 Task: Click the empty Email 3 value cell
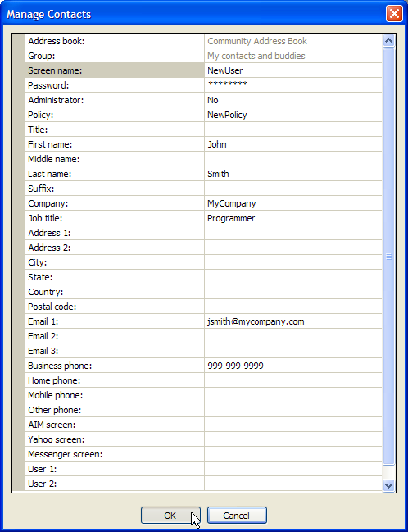293,351
